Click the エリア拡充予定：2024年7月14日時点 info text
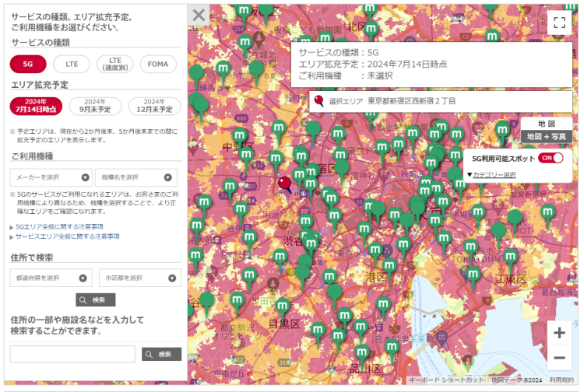This screenshot has width=584, height=392. pyautogui.click(x=373, y=65)
